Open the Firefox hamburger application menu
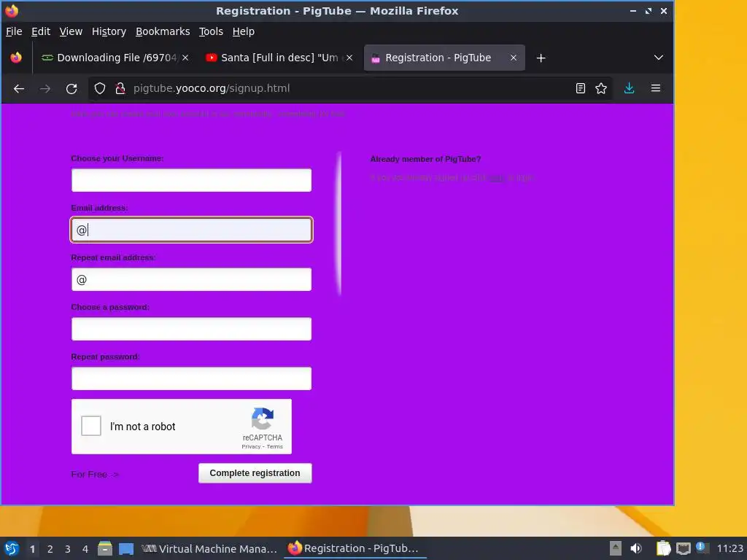 656,88
